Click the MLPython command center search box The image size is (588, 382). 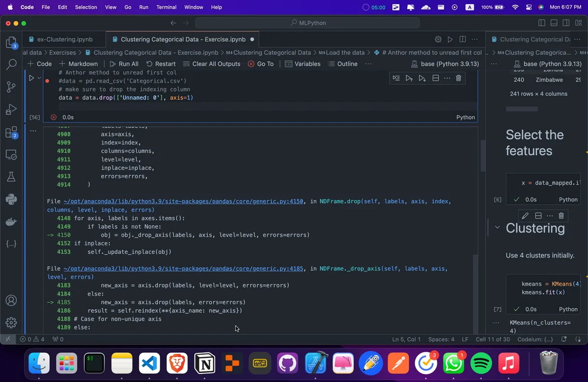(308, 23)
